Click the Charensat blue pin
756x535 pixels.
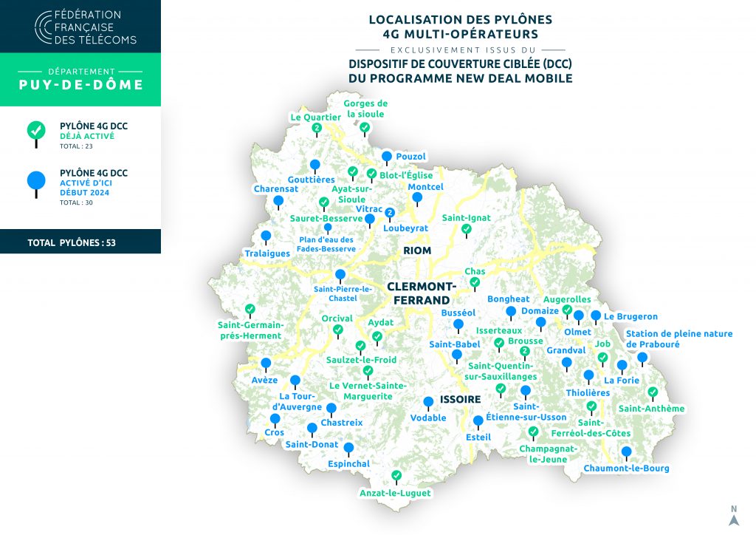[278, 202]
